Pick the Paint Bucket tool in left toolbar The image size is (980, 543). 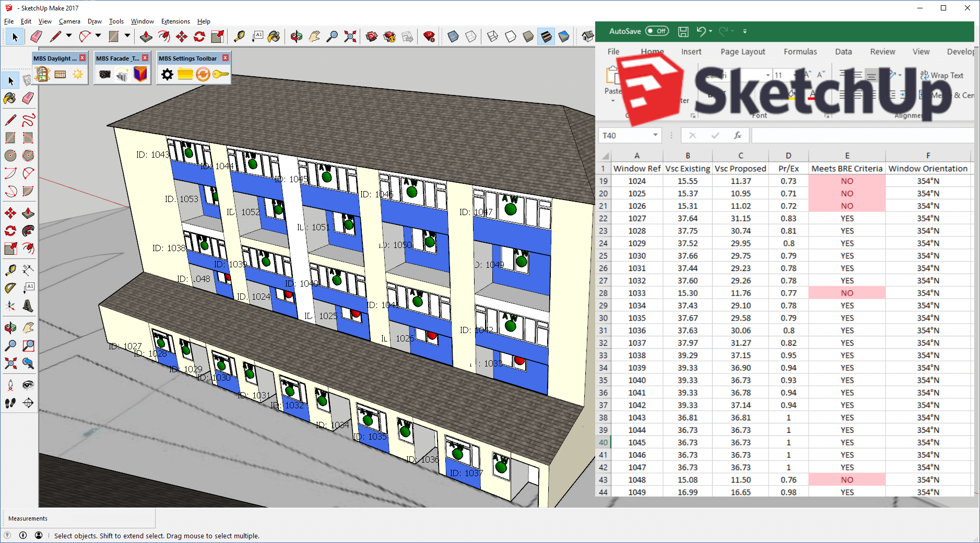[x=10, y=98]
